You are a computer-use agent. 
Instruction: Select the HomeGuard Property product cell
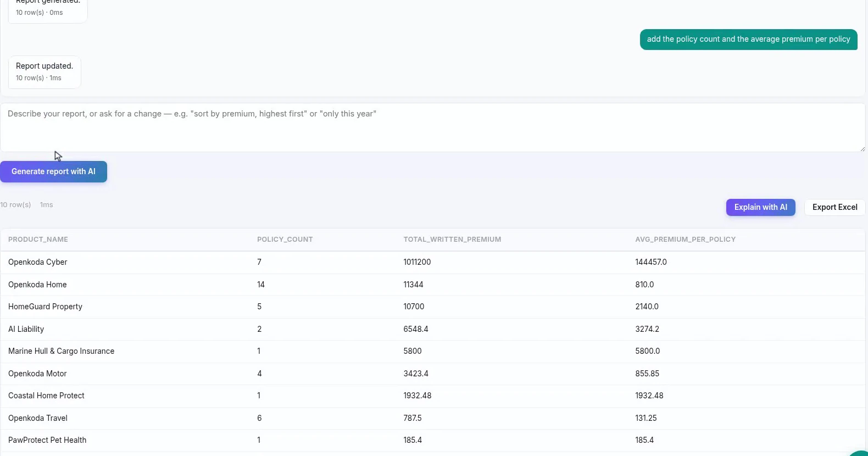pos(45,307)
